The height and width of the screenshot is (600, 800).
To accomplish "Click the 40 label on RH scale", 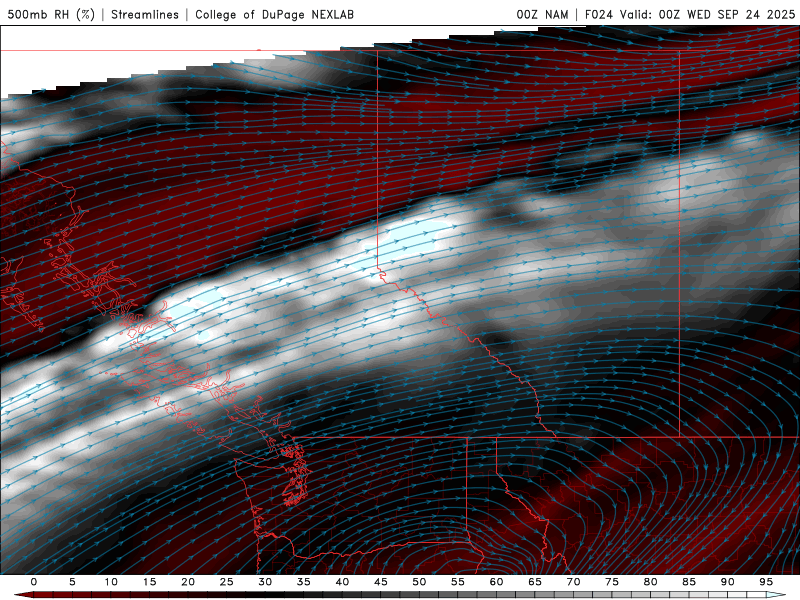I will [x=342, y=582].
